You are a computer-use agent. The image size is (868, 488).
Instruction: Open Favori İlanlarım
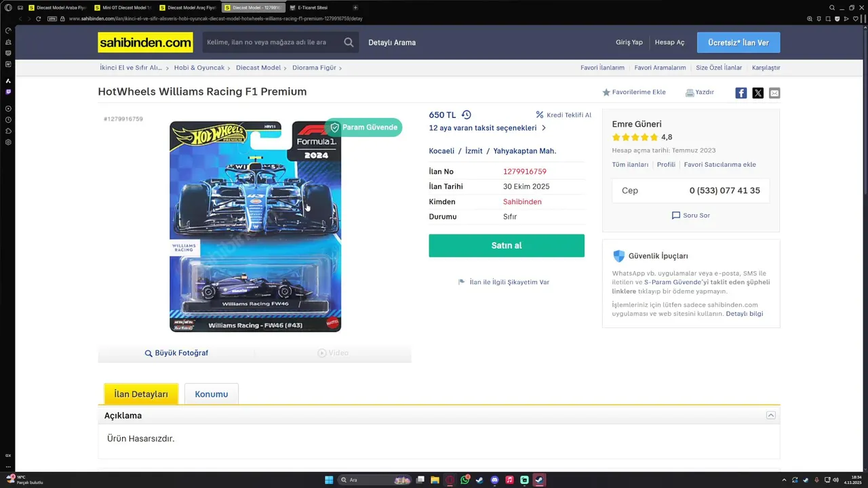click(602, 68)
